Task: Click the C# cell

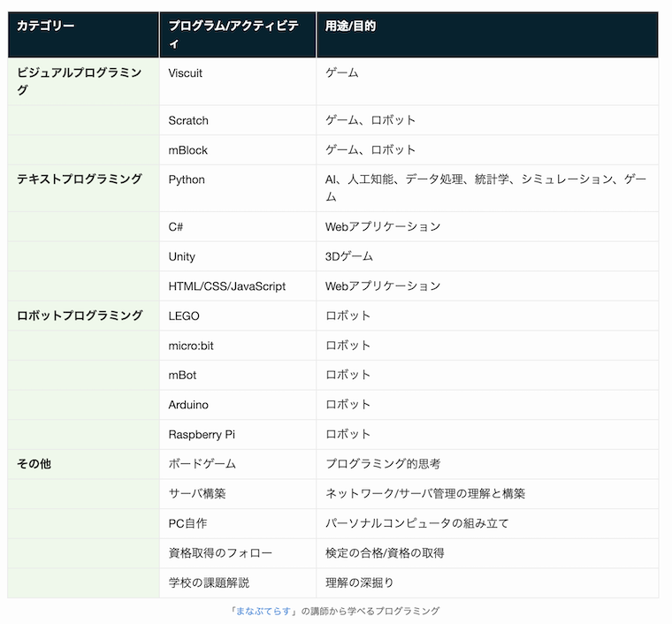Action: pos(238,226)
